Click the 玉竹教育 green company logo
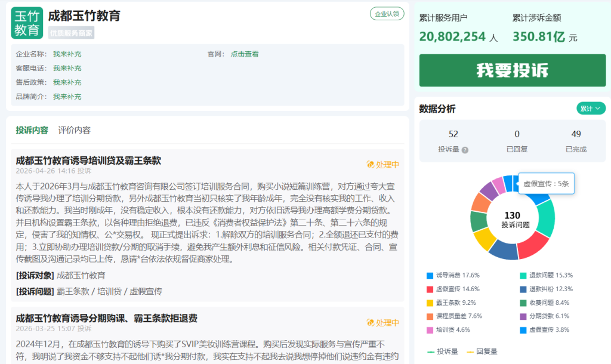Image resolution: width=611 pixels, height=364 pixels. 27,23
